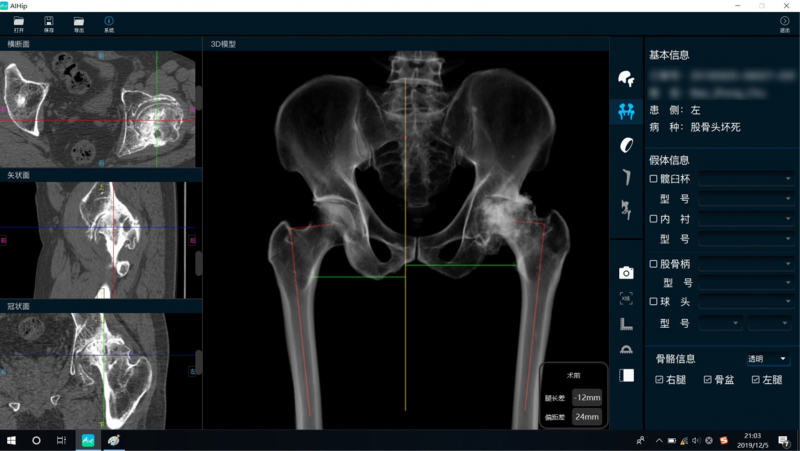Expand the 股骨柄 selection dropdown
Screen dimensions: 800x451
pyautogui.click(x=746, y=264)
